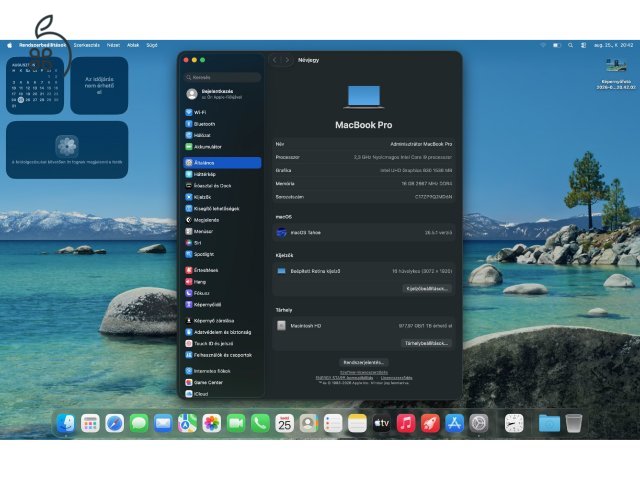Open Control Center in menu bar

(x=583, y=45)
